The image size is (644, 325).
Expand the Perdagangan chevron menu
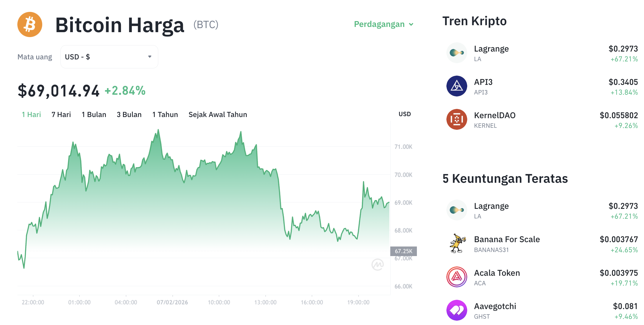point(411,25)
